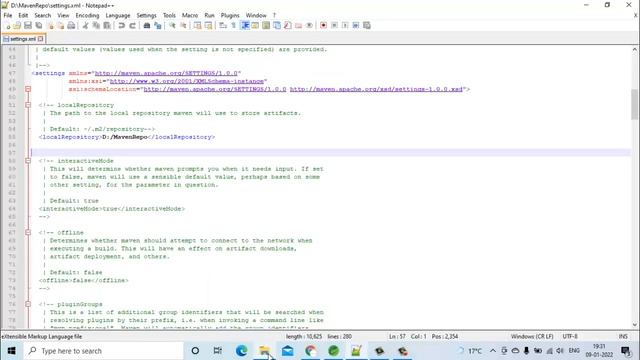The height and width of the screenshot is (360, 640).
Task: Open Find with the binoculars icon
Action: pyautogui.click(x=147, y=25)
